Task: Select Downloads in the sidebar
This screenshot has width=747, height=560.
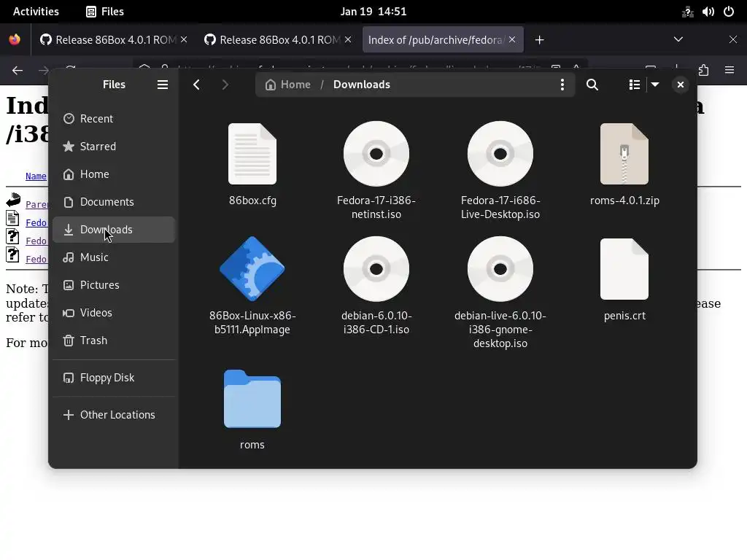Action: [x=114, y=230]
